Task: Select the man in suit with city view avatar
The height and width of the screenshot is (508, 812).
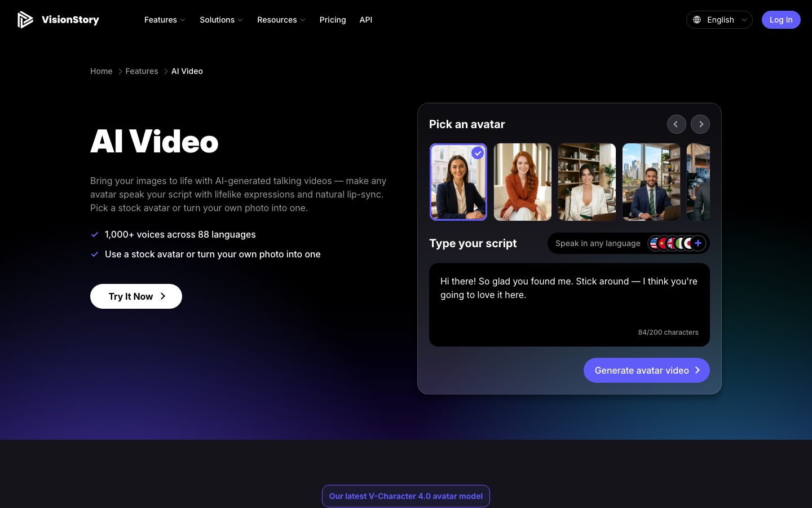Action: pyautogui.click(x=651, y=182)
